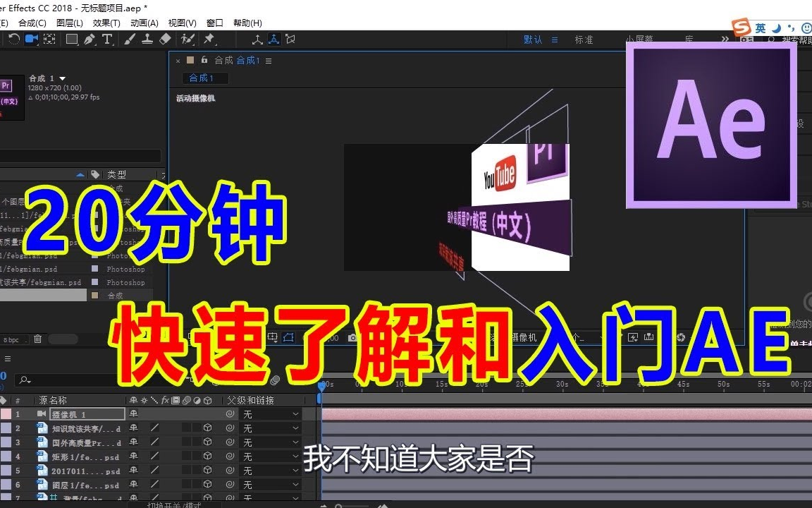Activate the camera tool in the toolbar

click(33, 40)
